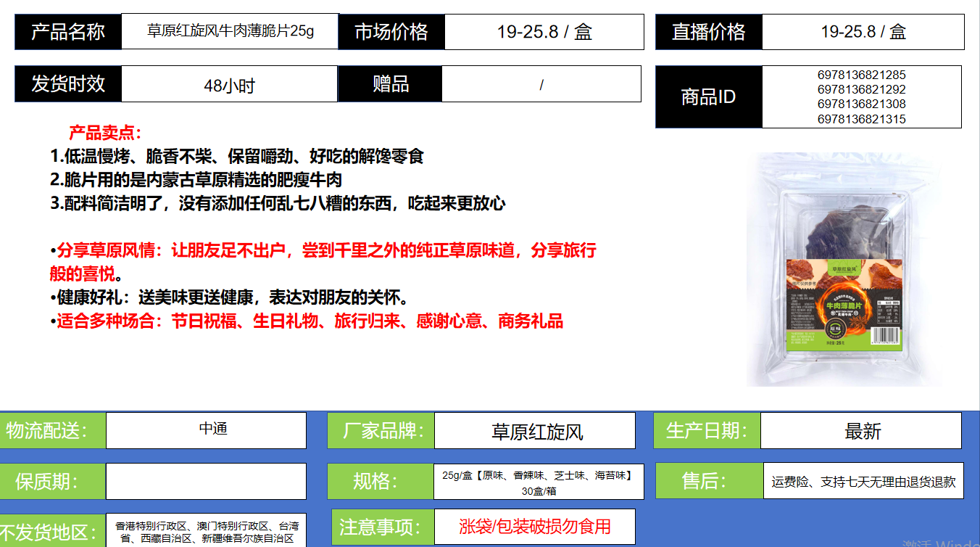
Task: Click the product name cell 草原红旋风牛肉薄脆片25g
Action: click(x=230, y=31)
